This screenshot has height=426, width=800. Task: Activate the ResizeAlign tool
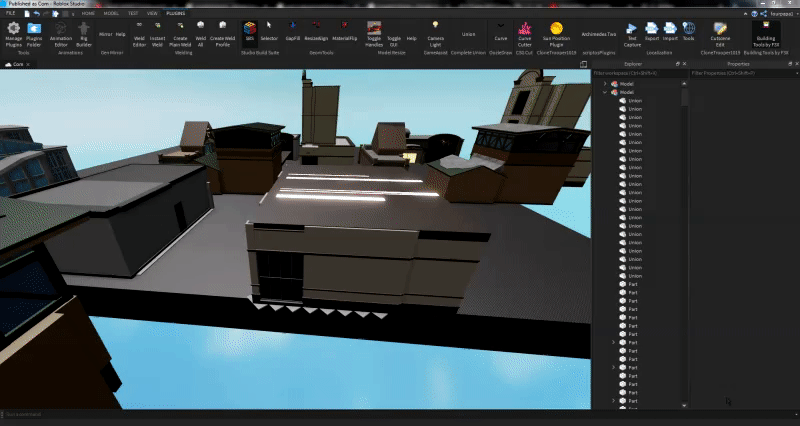pos(316,31)
